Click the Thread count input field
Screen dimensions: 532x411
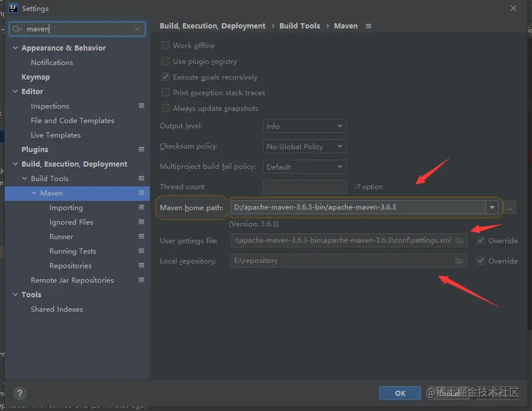[305, 187]
